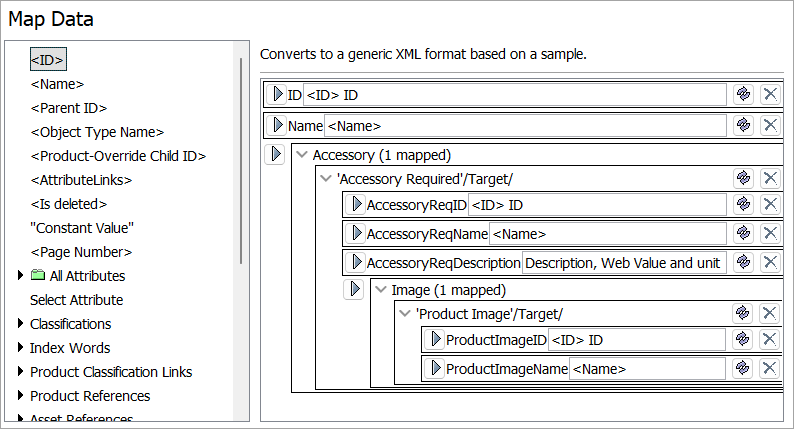The image size is (794, 429).
Task: Delete the AccessoryReqID mapping with its X
Action: [x=770, y=204]
